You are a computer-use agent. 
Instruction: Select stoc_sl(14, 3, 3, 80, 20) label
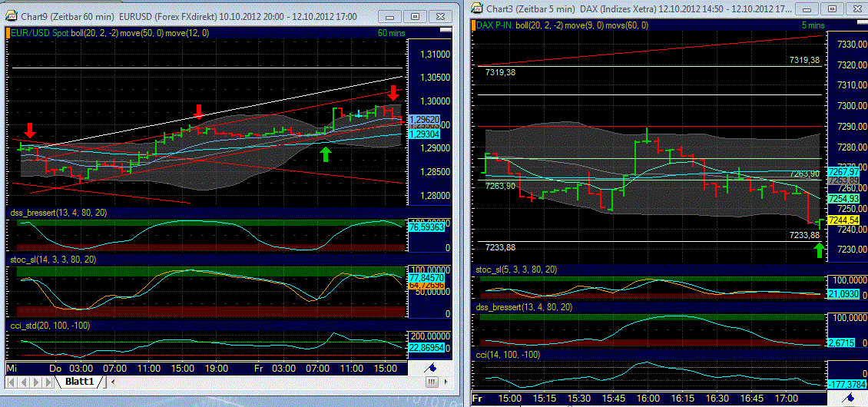point(55,259)
